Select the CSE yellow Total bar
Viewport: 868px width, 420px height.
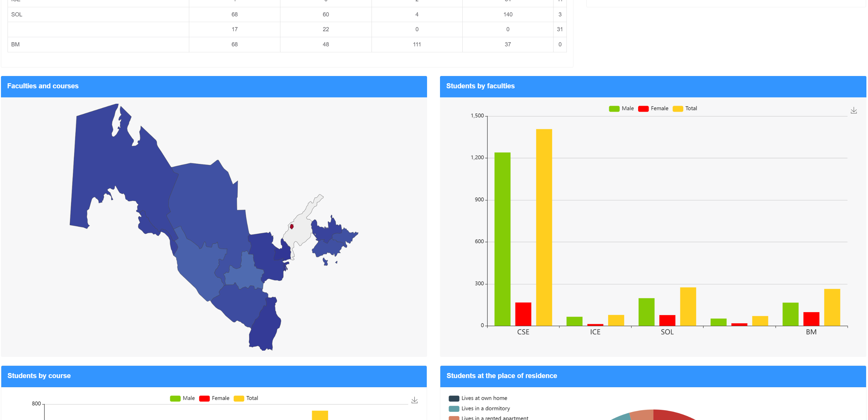pos(544,227)
